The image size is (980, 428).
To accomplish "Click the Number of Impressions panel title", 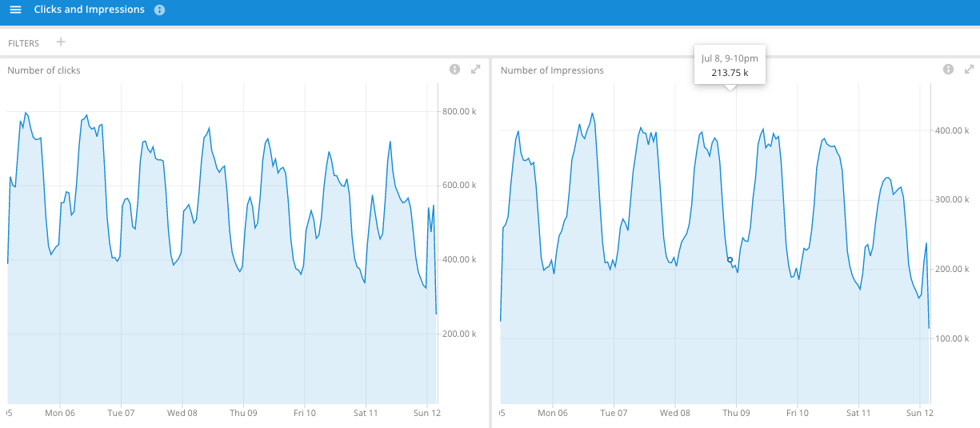I will [552, 70].
